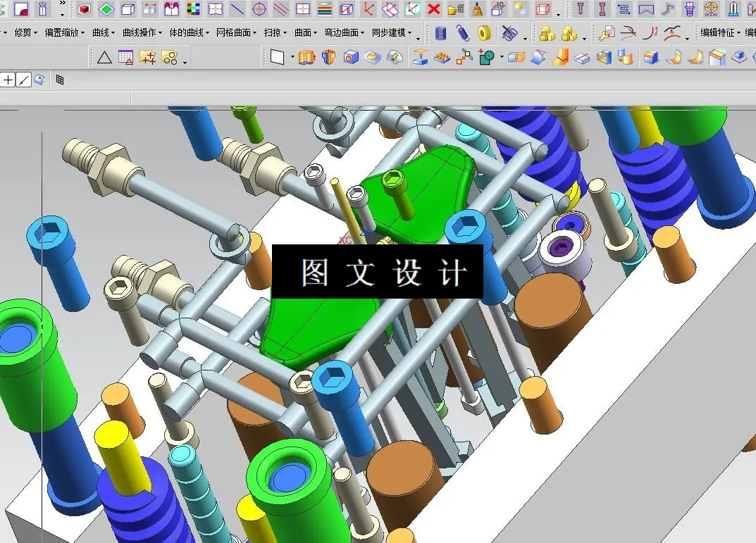This screenshot has width=756, height=543.
Task: Click the toolbar overflow chevron button
Action: [x=62, y=4]
